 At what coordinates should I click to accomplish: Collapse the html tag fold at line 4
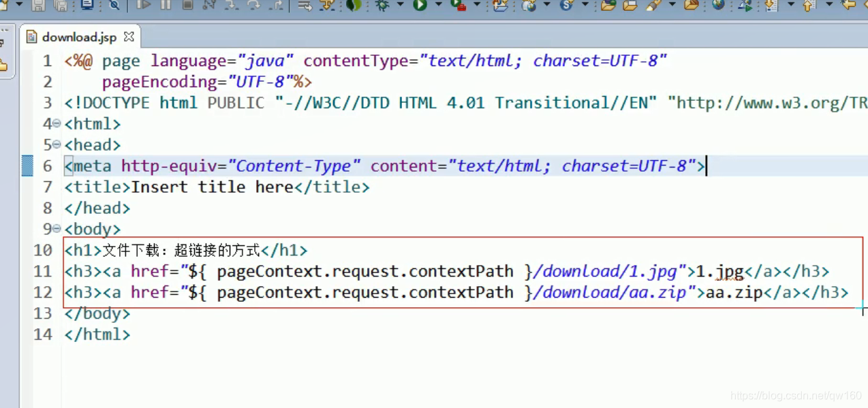pyautogui.click(x=57, y=124)
